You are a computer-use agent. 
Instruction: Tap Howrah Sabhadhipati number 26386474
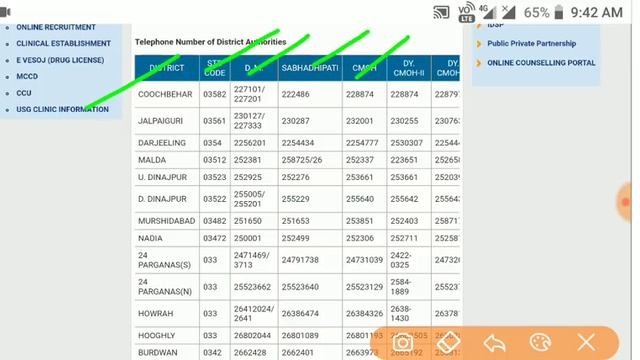300,313
